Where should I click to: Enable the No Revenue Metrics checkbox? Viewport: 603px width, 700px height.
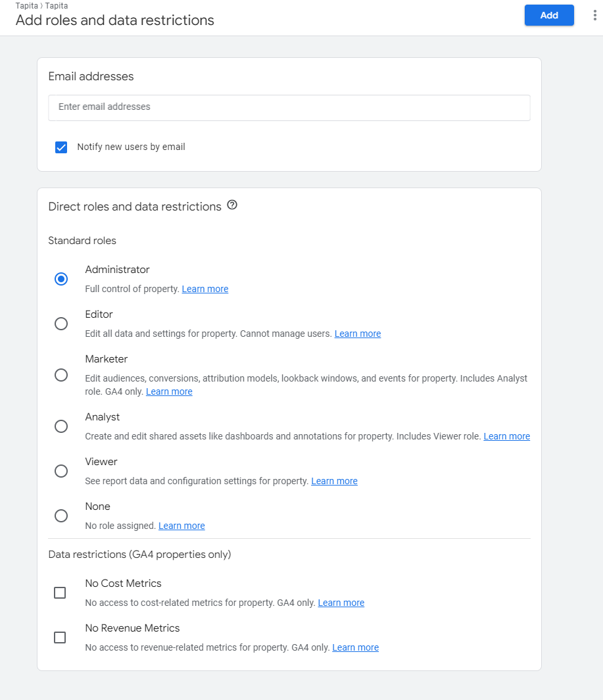[60, 637]
